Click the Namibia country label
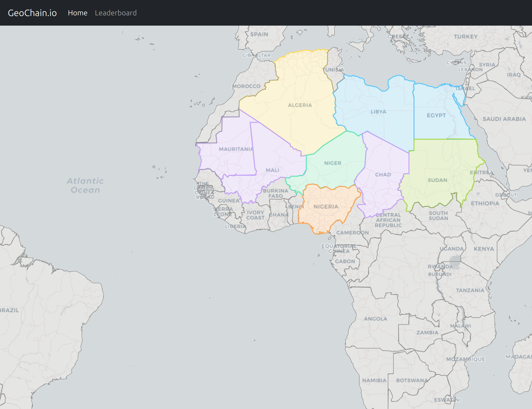The width and height of the screenshot is (532, 409). click(x=374, y=380)
